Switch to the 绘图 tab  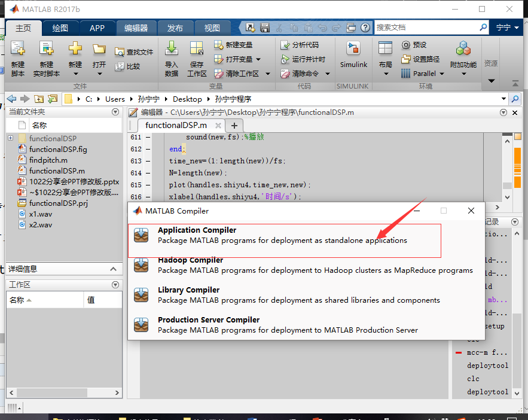pos(60,28)
